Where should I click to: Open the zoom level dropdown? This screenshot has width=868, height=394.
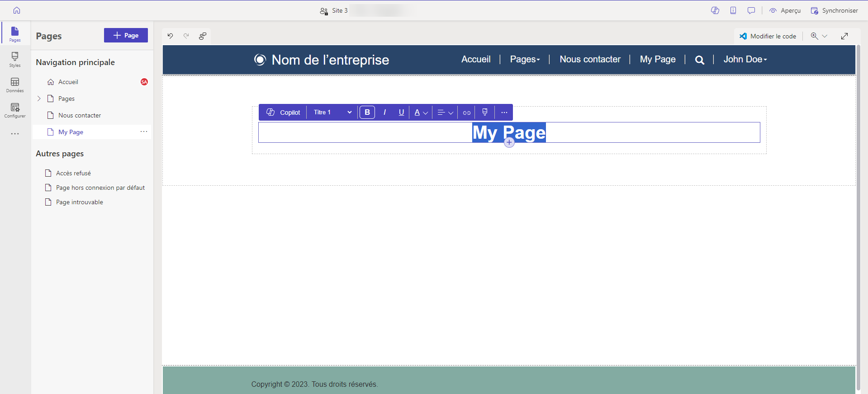coord(819,36)
